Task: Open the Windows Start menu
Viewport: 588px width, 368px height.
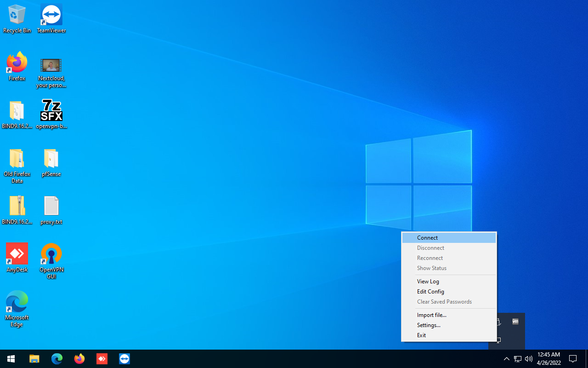Action: [11, 359]
